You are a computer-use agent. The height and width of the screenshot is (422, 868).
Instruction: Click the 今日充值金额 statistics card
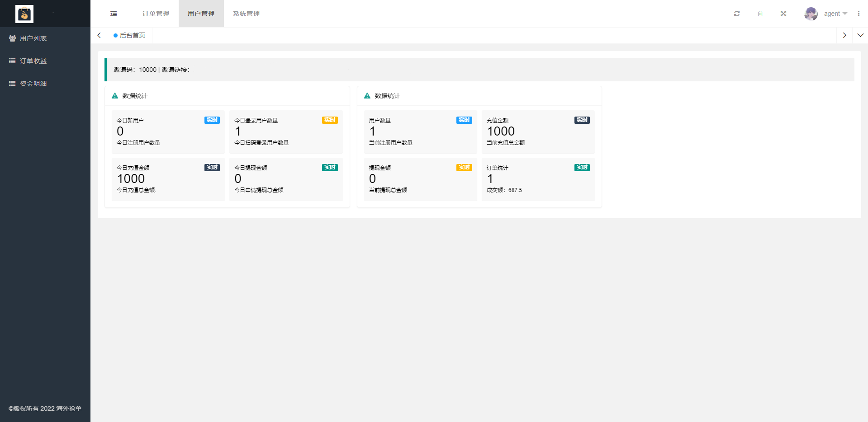click(168, 179)
